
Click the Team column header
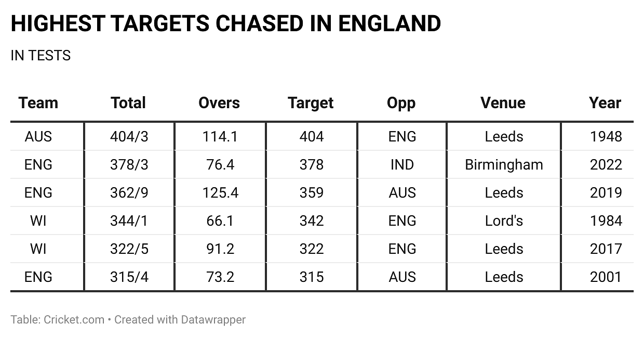pos(38,103)
